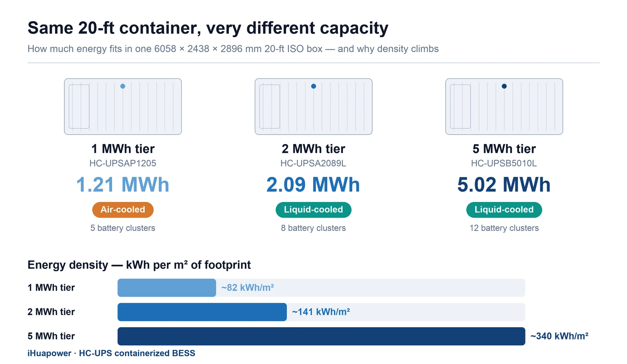The width and height of the screenshot is (627, 364).
Task: Click the 1.21 MWh capacity value
Action: pyautogui.click(x=123, y=185)
